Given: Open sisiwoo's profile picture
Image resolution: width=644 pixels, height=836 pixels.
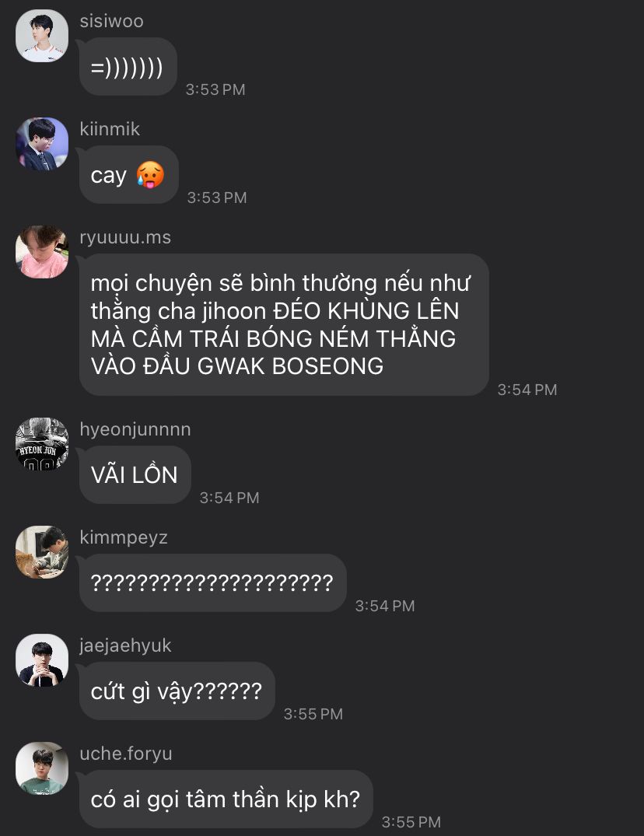Looking at the screenshot, I should (x=42, y=36).
